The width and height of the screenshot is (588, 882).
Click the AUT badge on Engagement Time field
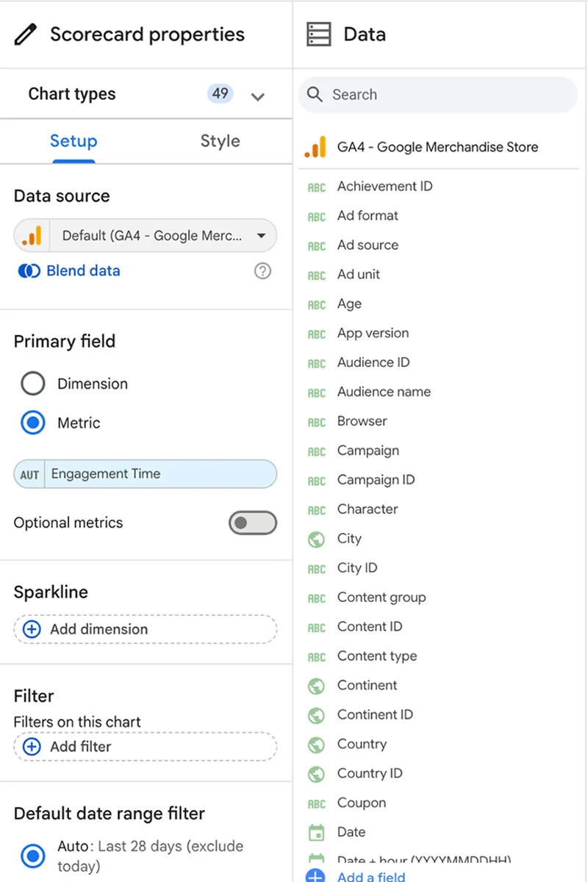click(x=29, y=474)
